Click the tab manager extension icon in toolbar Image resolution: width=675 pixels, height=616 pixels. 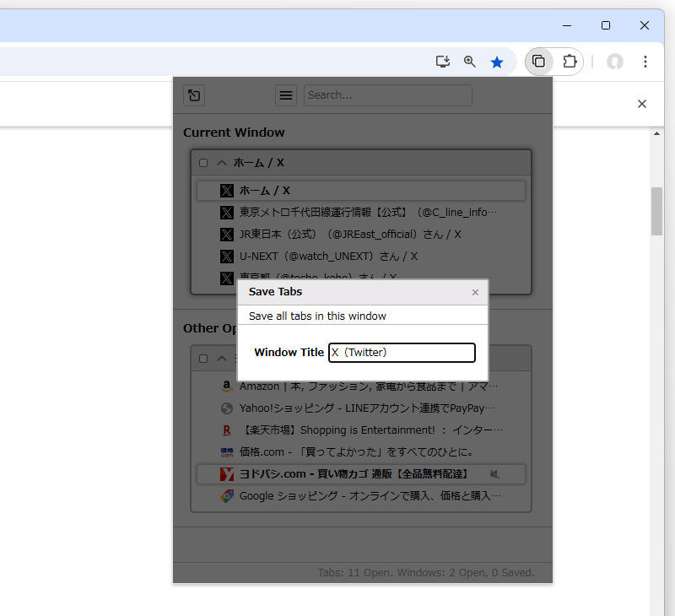[538, 62]
